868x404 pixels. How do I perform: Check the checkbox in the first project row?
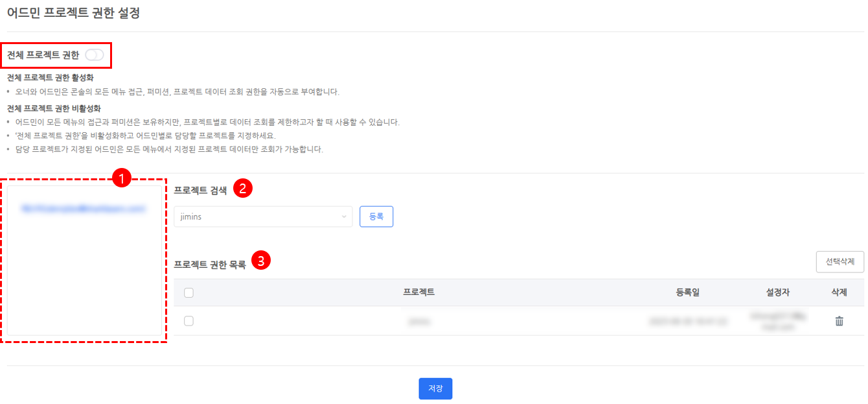pos(189,321)
